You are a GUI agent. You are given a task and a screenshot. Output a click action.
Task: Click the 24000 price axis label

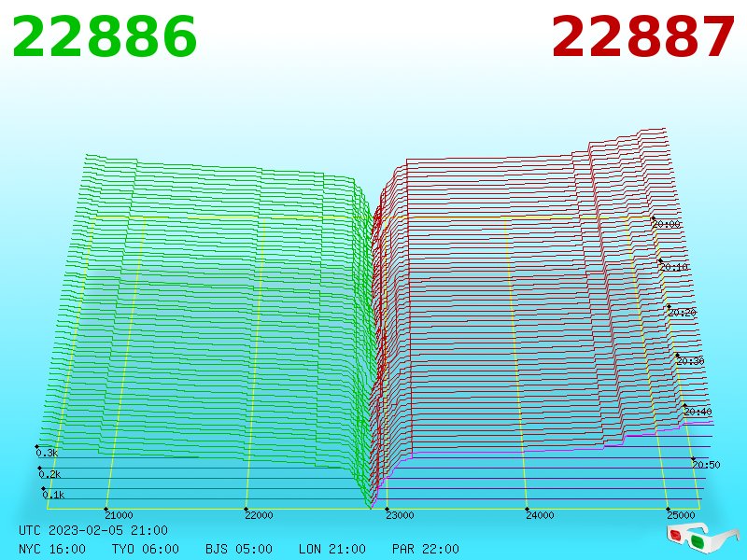[x=540, y=515]
